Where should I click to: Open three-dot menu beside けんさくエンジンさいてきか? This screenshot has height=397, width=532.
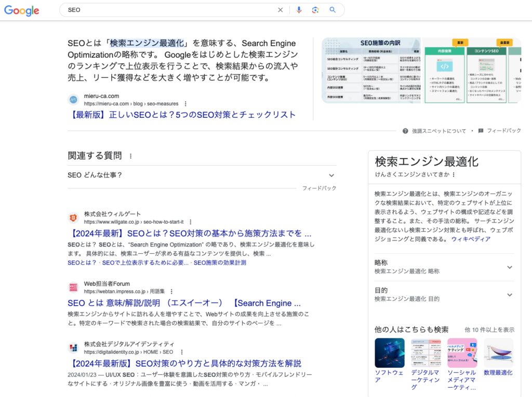click(454, 174)
